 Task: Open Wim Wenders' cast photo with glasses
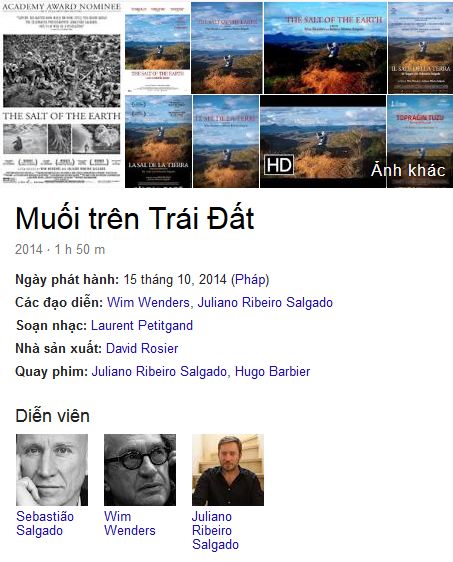(x=140, y=470)
